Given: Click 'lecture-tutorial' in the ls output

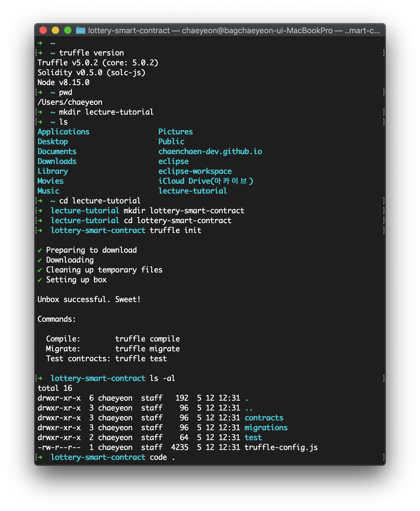Looking at the screenshot, I should tap(193, 191).
